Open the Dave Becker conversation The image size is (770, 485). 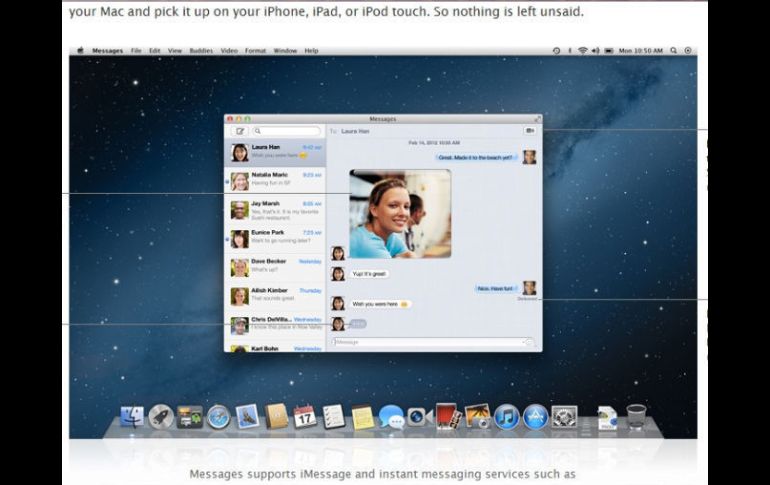274,267
